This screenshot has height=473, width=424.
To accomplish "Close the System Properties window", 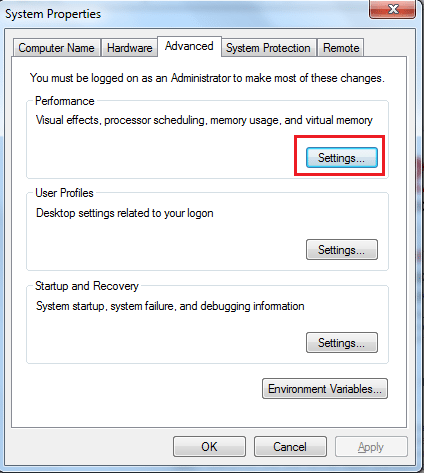I will 393,9.
